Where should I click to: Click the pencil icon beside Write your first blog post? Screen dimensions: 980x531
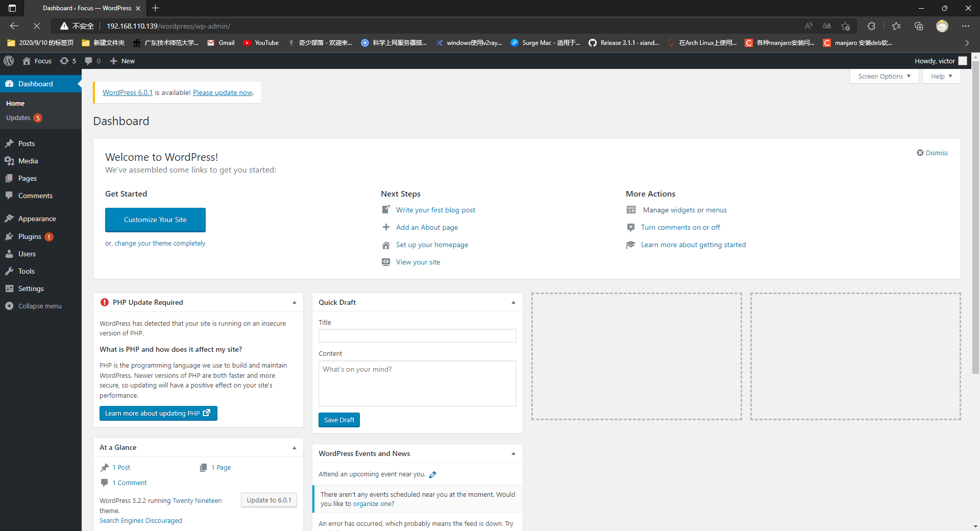pyautogui.click(x=386, y=209)
